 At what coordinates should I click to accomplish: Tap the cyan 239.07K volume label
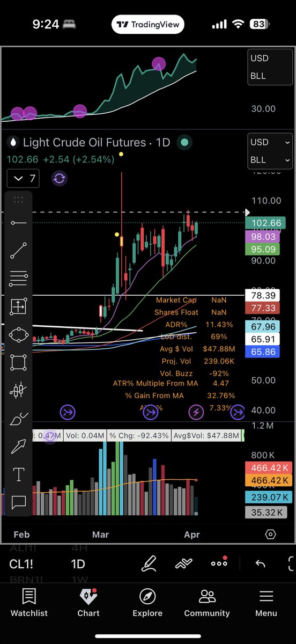point(270,497)
